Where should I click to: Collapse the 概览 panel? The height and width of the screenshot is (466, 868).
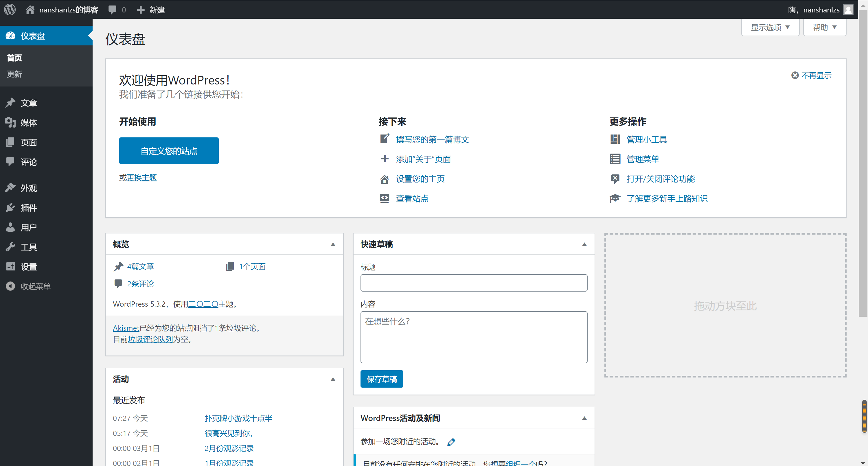point(333,244)
